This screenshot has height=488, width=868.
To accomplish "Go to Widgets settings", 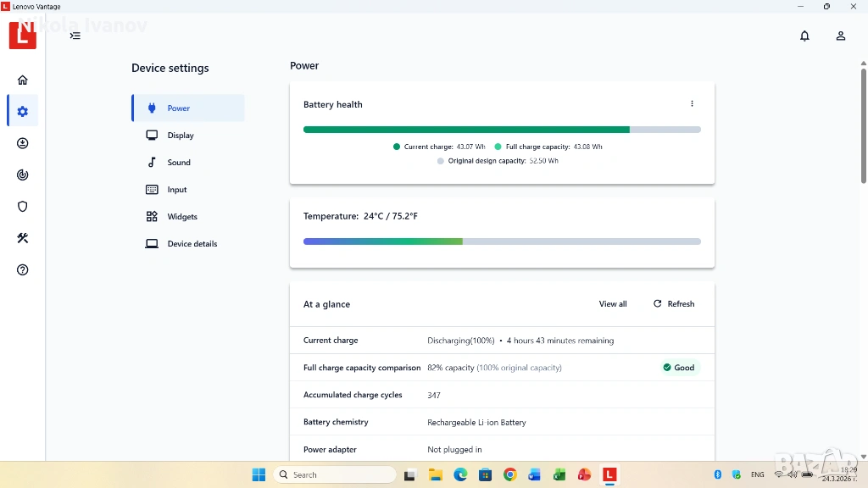I will pyautogui.click(x=182, y=217).
